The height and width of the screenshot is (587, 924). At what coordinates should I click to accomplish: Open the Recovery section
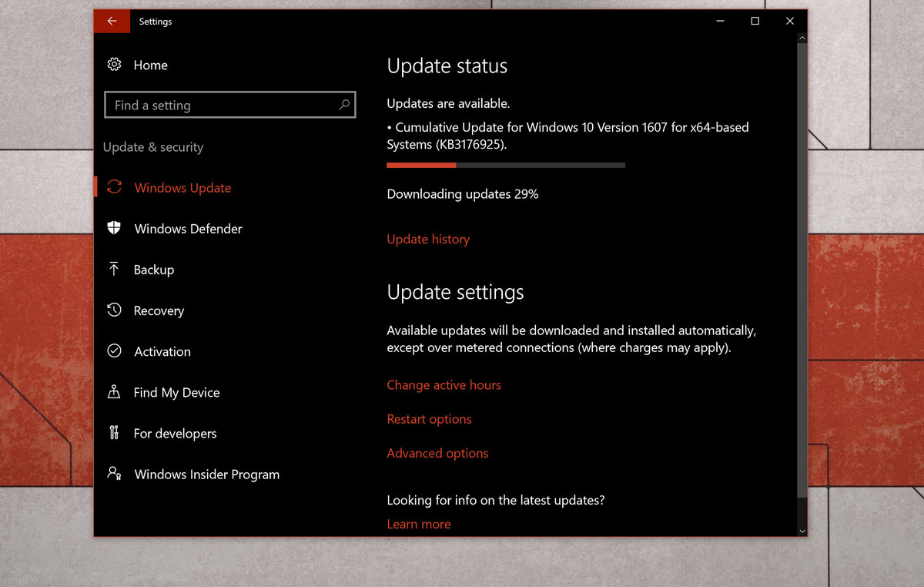pyautogui.click(x=159, y=310)
